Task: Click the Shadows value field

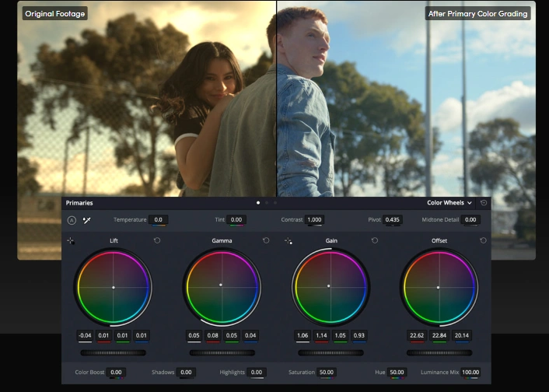Action: click(x=186, y=372)
